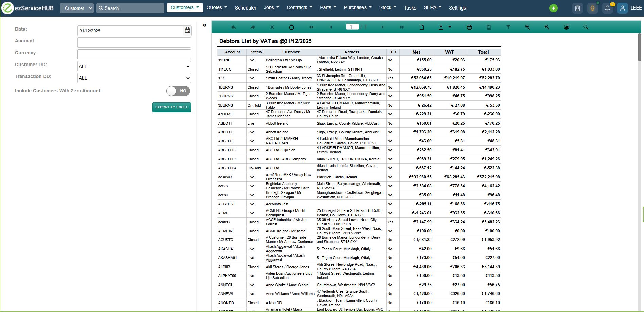Expand the export format dropdown arrow
644x312 pixels.
[450, 27]
